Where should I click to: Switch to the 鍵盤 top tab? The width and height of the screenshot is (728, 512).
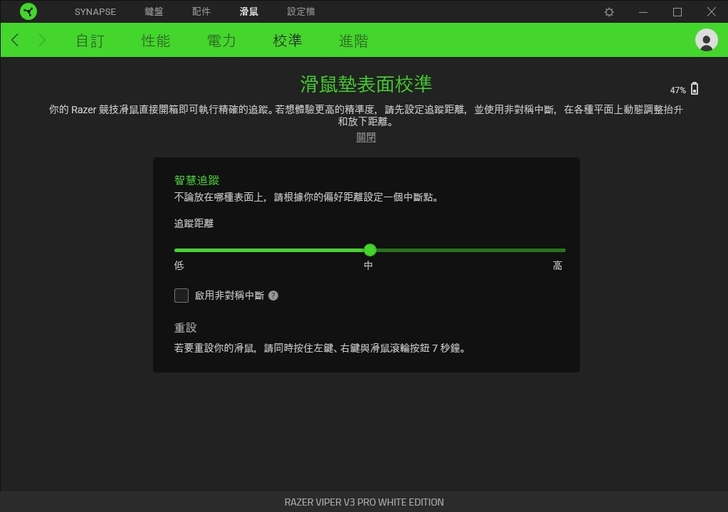pyautogui.click(x=153, y=12)
